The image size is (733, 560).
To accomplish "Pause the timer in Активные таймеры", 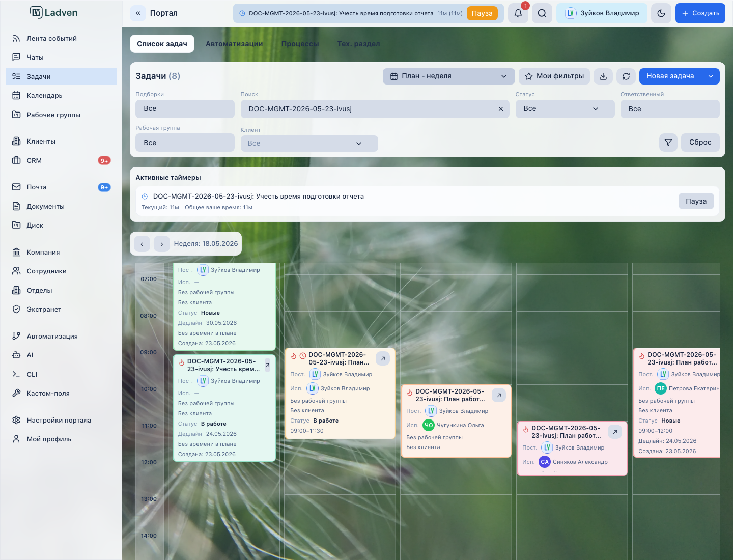I will point(696,201).
